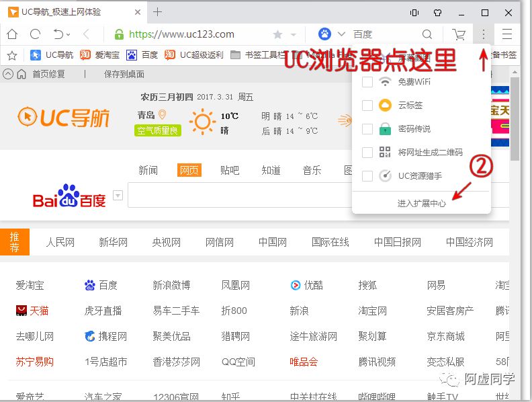Select the 贴吧 search tab

230,170
